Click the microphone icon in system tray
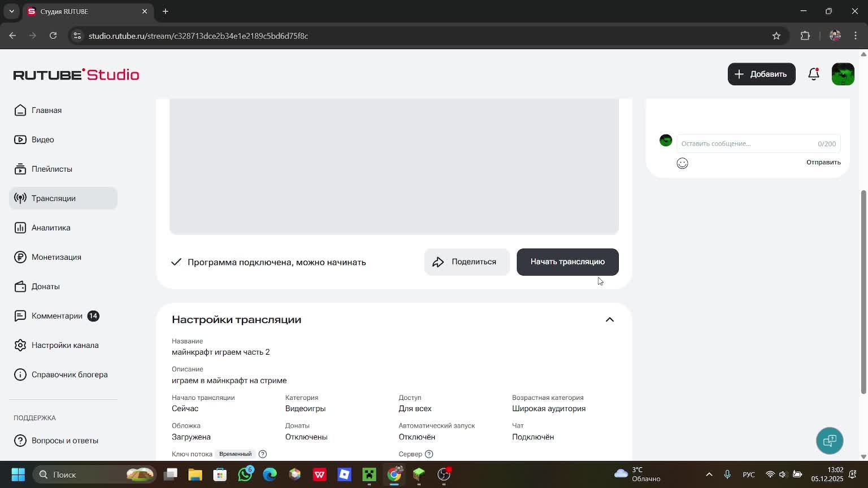The image size is (868, 488). click(727, 474)
